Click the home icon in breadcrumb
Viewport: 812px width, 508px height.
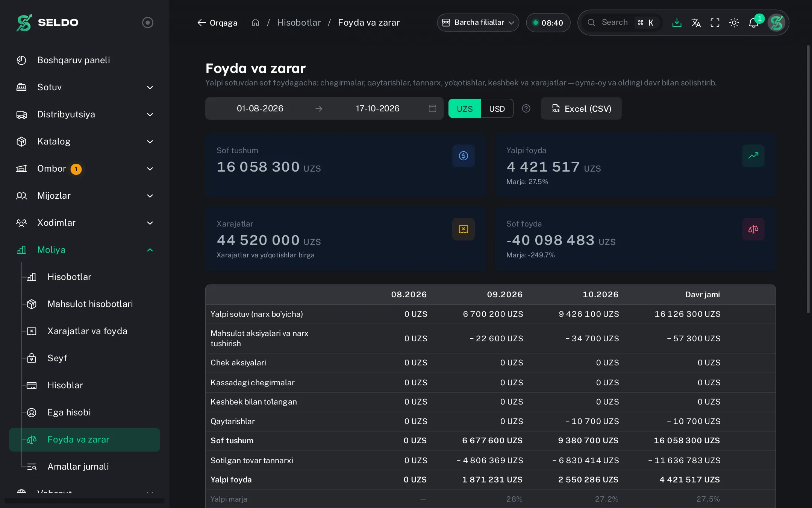(255, 23)
